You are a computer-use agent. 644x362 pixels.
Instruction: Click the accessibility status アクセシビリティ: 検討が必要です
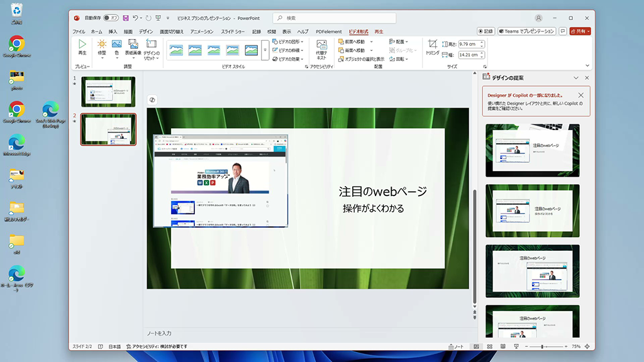pos(157,346)
